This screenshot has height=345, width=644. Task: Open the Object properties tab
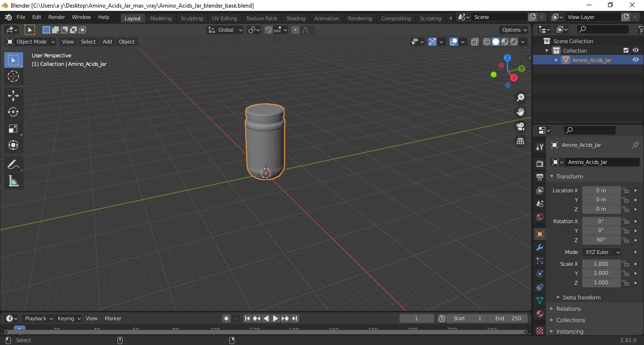[x=540, y=234]
